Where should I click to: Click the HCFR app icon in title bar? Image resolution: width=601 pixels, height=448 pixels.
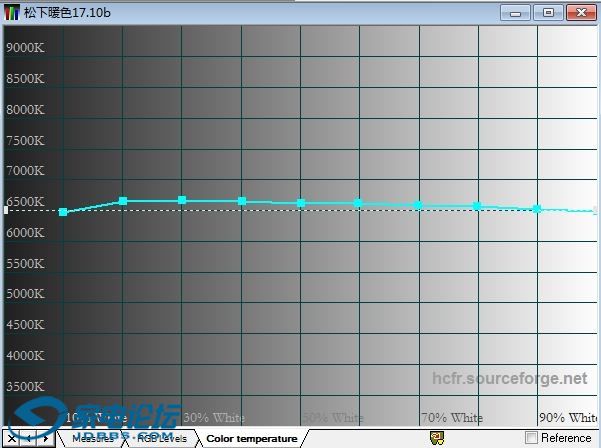click(x=12, y=12)
